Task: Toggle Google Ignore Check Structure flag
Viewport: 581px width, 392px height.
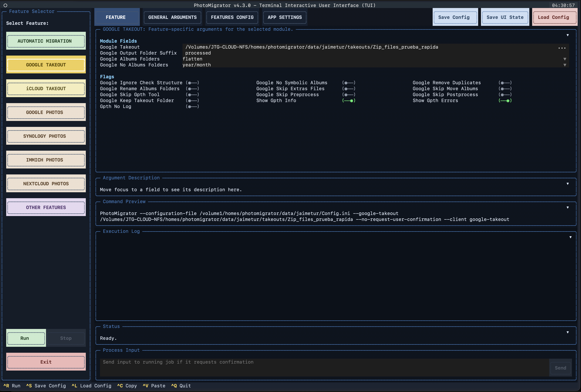Action: (x=192, y=83)
